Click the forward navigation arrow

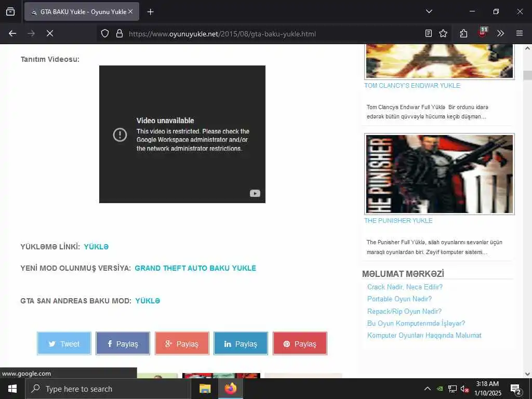coord(31,33)
